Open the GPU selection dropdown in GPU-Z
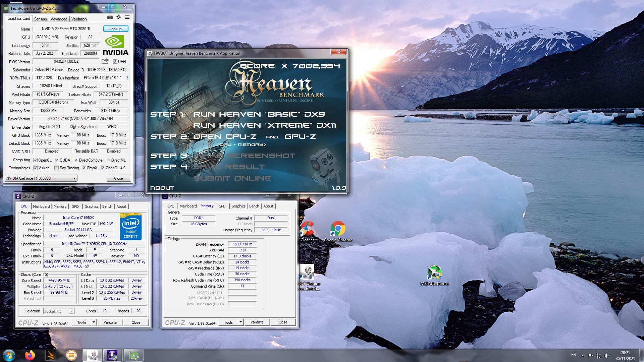The image size is (644, 362). tap(41, 178)
